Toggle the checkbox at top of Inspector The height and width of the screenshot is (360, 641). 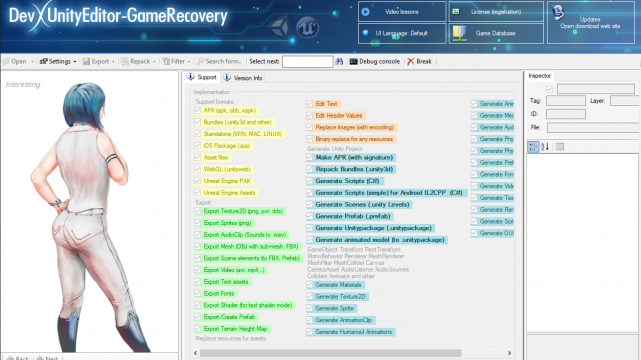[x=549, y=89]
